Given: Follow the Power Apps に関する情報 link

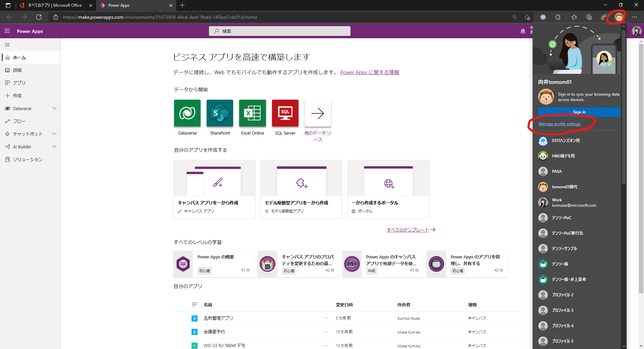Looking at the screenshot, I should tap(370, 72).
